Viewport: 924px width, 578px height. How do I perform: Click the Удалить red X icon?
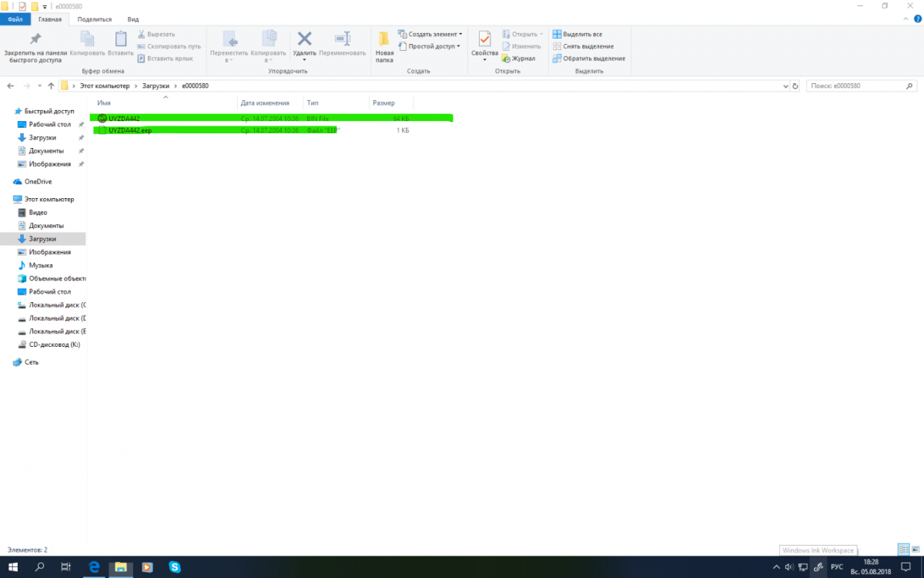[x=305, y=39]
